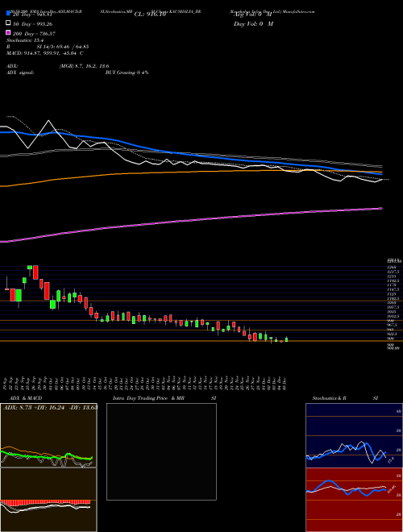Click the 'CL: 916.10' closing price label
This screenshot has height=532, width=403.
(150, 15)
